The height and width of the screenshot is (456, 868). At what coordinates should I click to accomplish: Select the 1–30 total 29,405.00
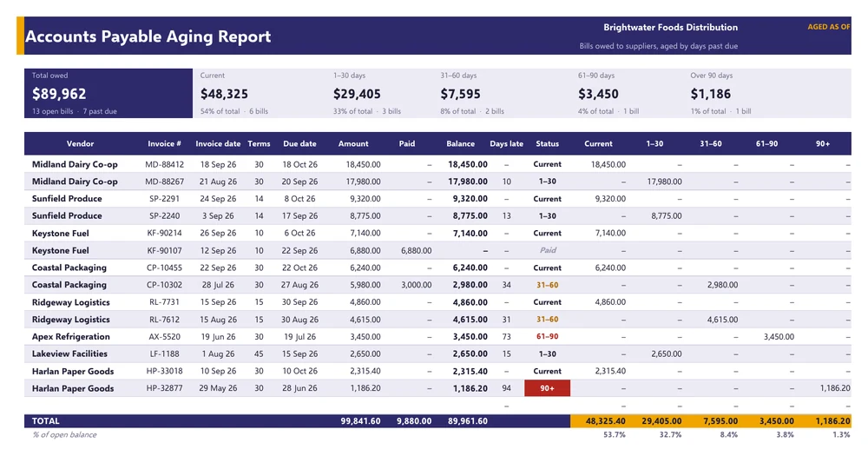(x=662, y=421)
